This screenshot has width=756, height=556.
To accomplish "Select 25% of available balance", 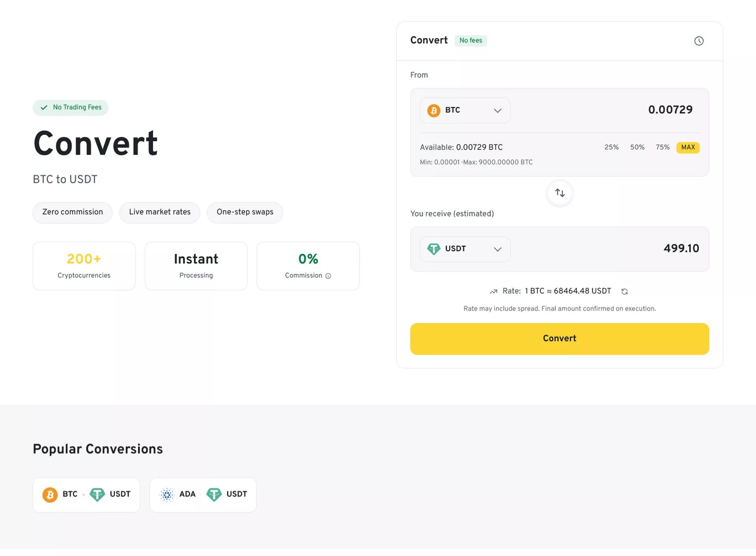I will [611, 147].
